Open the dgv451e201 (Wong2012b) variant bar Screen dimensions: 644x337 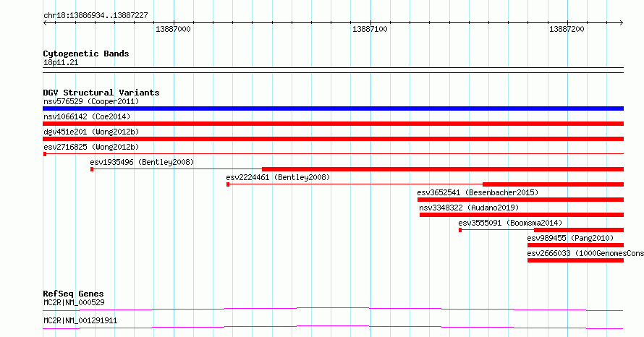point(333,139)
